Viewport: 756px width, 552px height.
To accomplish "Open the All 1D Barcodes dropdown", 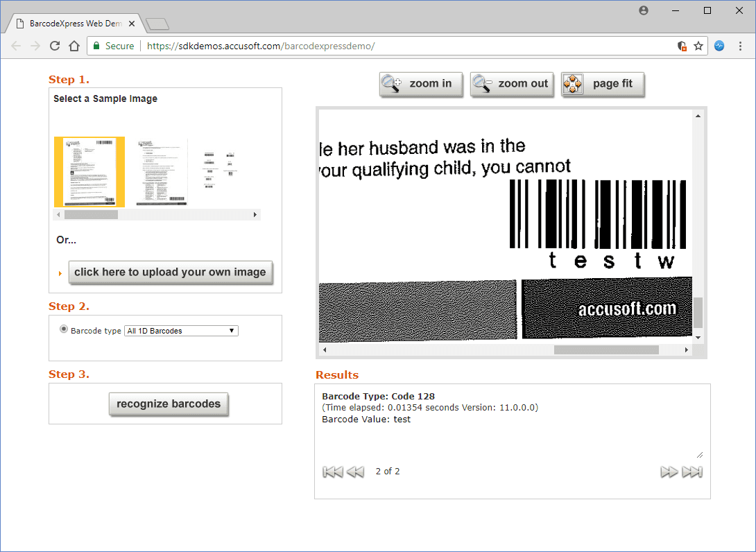I will [x=181, y=331].
